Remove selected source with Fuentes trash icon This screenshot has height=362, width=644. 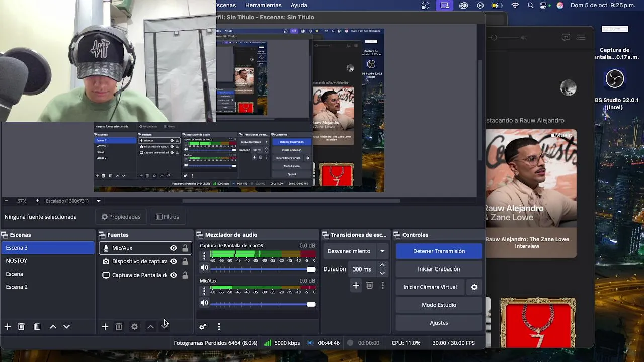[119, 327]
